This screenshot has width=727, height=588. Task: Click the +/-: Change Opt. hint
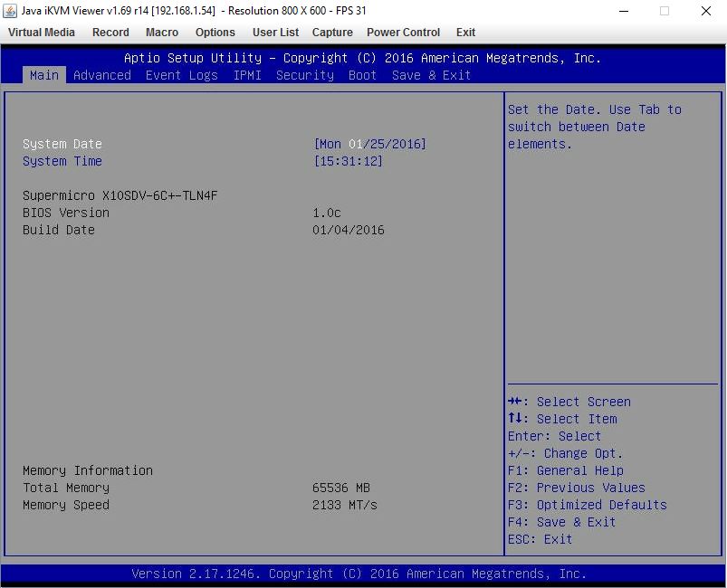(565, 453)
